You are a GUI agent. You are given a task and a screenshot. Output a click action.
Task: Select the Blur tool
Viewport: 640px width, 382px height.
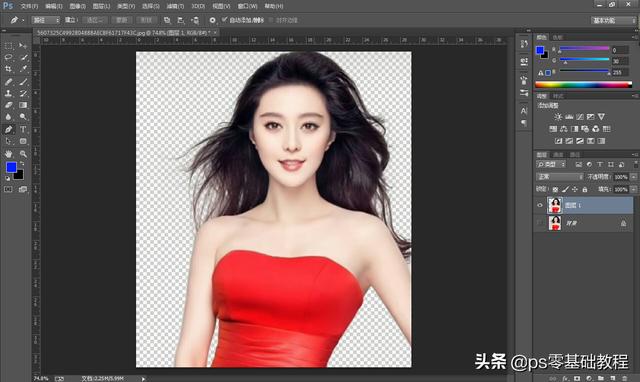pos(8,117)
